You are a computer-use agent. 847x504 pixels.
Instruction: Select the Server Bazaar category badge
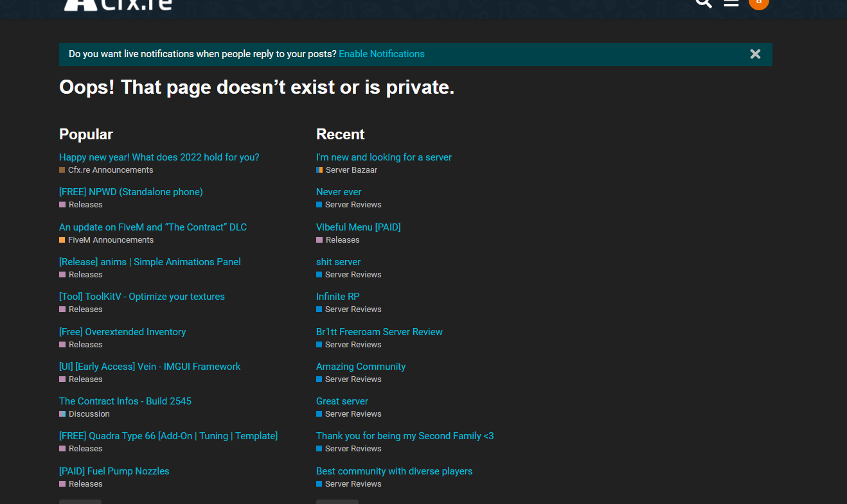click(x=346, y=169)
